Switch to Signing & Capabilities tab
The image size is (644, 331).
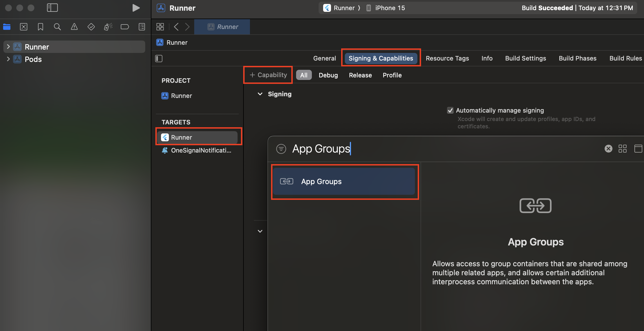pyautogui.click(x=381, y=58)
